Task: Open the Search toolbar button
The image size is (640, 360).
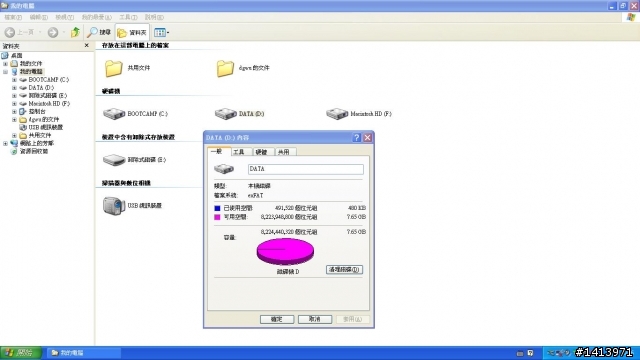Action: (99, 32)
